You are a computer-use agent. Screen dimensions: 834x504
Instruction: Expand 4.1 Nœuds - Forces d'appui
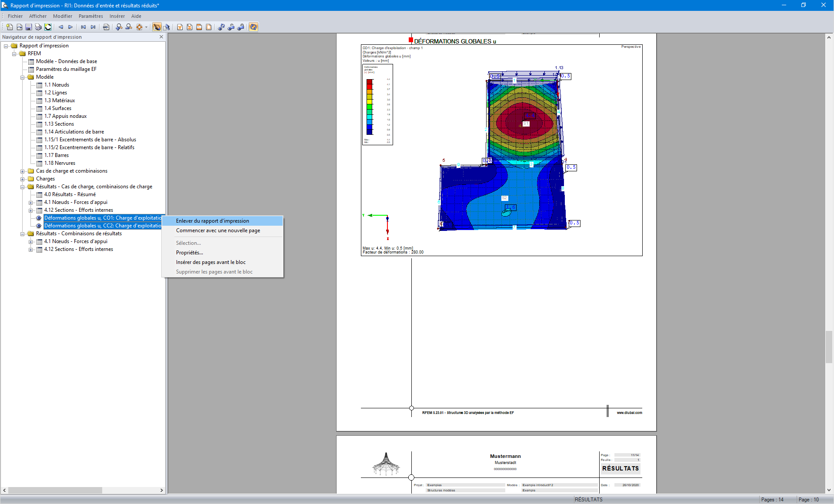click(30, 202)
